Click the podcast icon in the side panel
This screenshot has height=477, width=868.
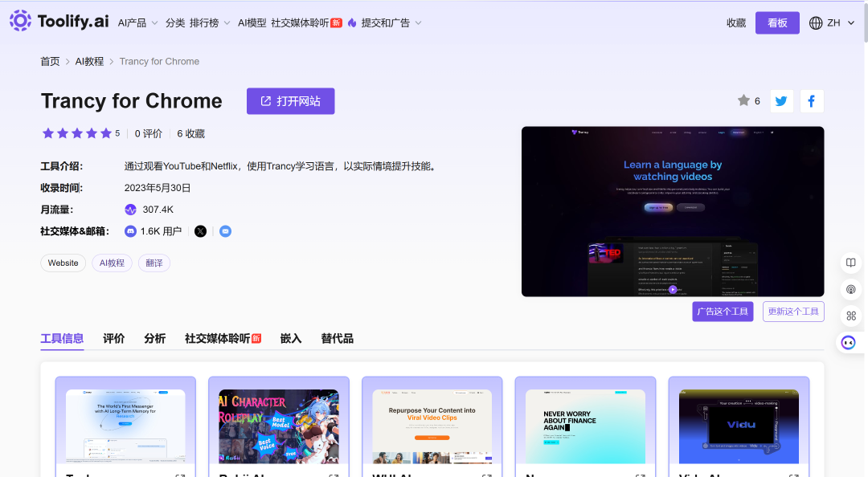(851, 289)
